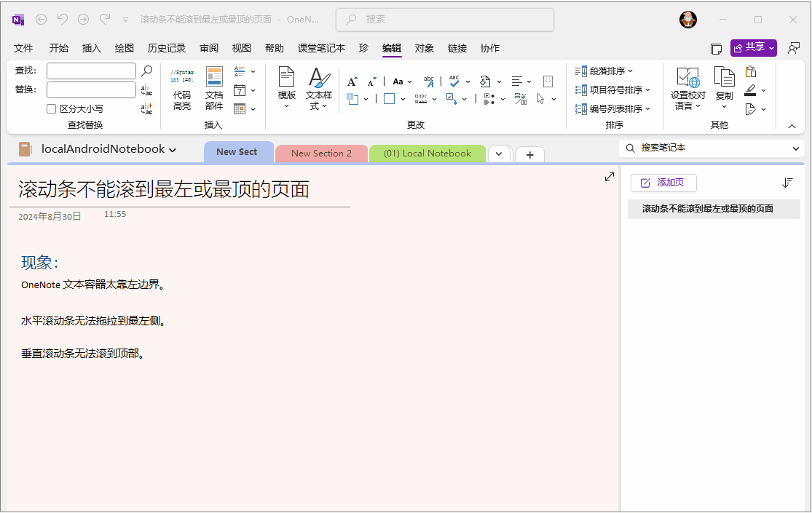Click the grow font size icon
The height and width of the screenshot is (513, 812).
[x=352, y=81]
